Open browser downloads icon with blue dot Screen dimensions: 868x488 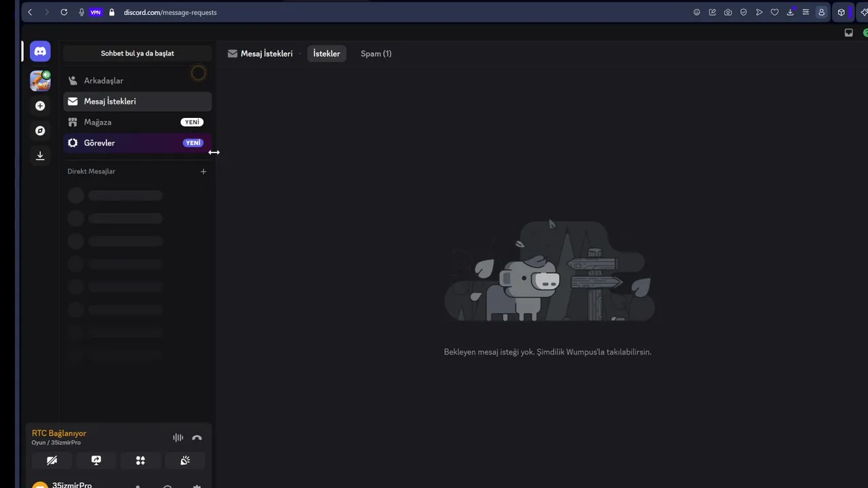point(790,12)
